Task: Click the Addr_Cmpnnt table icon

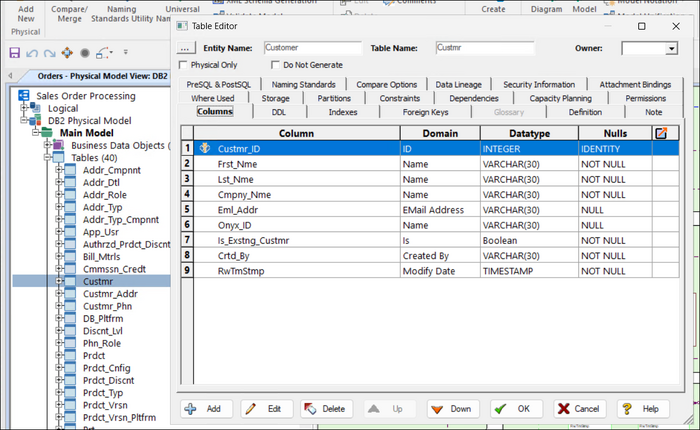Action: point(70,170)
